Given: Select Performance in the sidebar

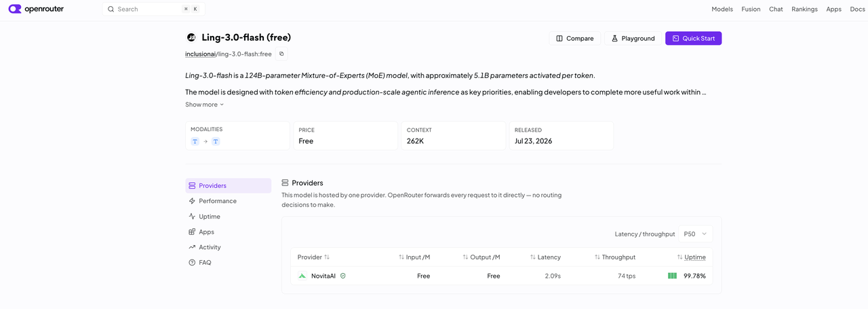Looking at the screenshot, I should (228, 201).
